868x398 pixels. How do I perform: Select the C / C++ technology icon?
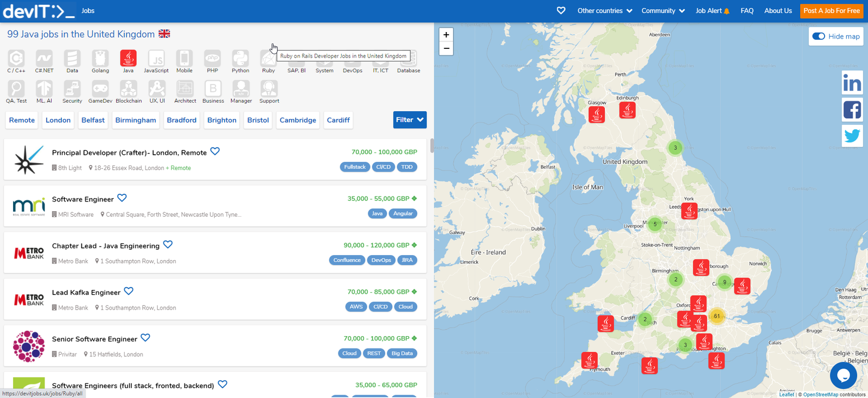point(16,58)
